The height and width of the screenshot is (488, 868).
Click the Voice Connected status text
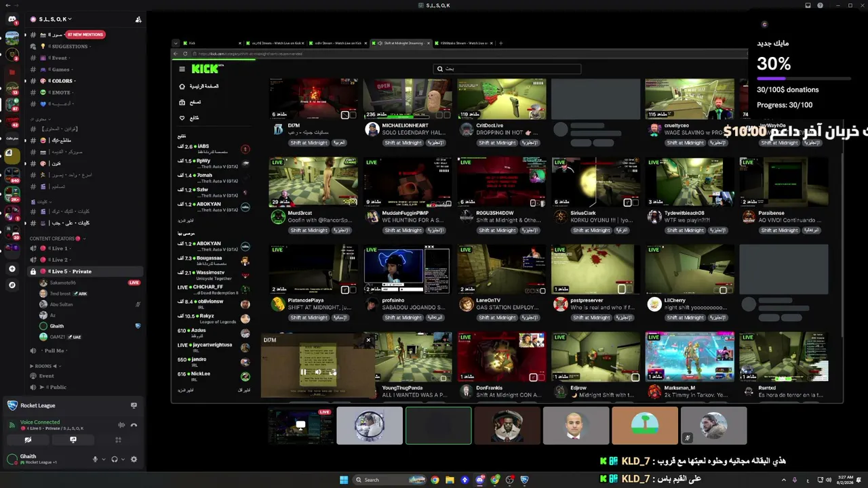click(x=40, y=422)
